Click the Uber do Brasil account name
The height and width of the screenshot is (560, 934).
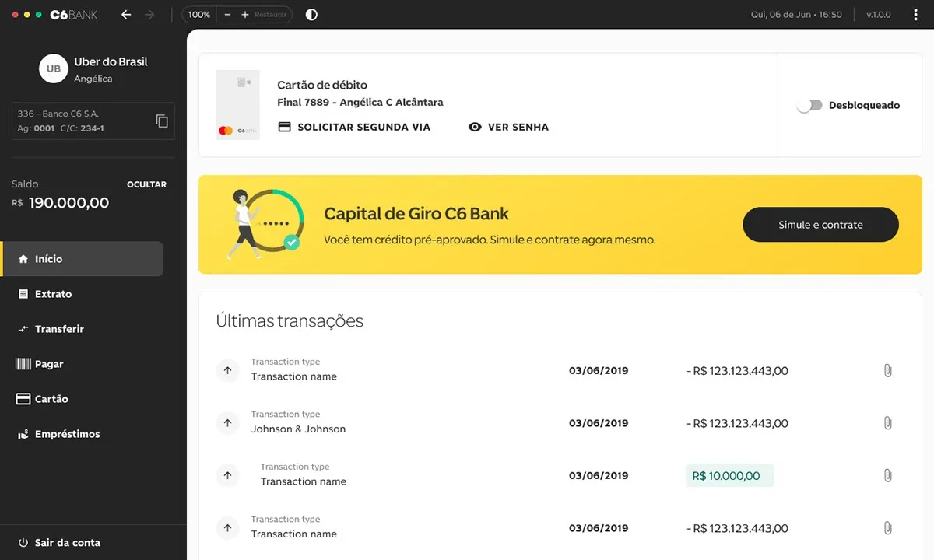coord(111,62)
